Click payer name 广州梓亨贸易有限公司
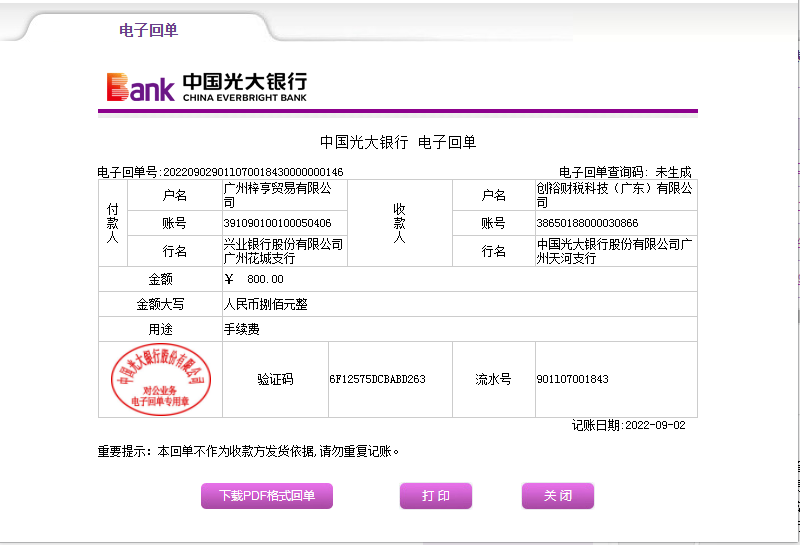Viewport: 800px width, 545px height. click(x=278, y=195)
